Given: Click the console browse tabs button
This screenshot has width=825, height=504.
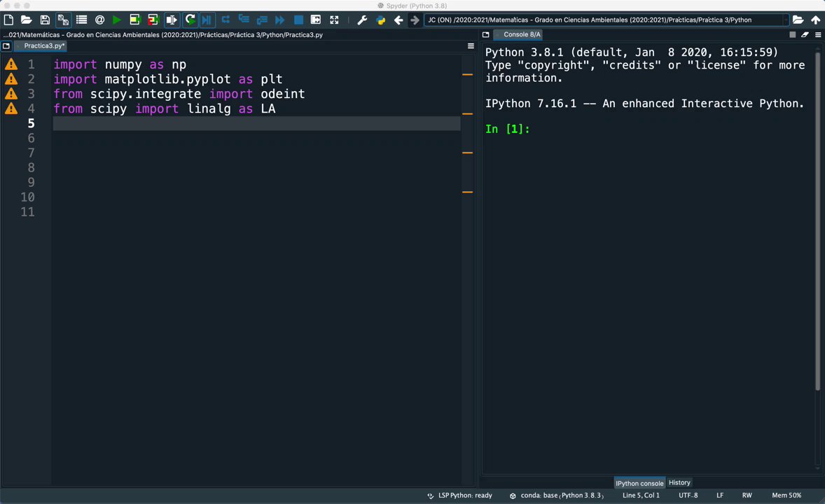Looking at the screenshot, I should pos(485,35).
